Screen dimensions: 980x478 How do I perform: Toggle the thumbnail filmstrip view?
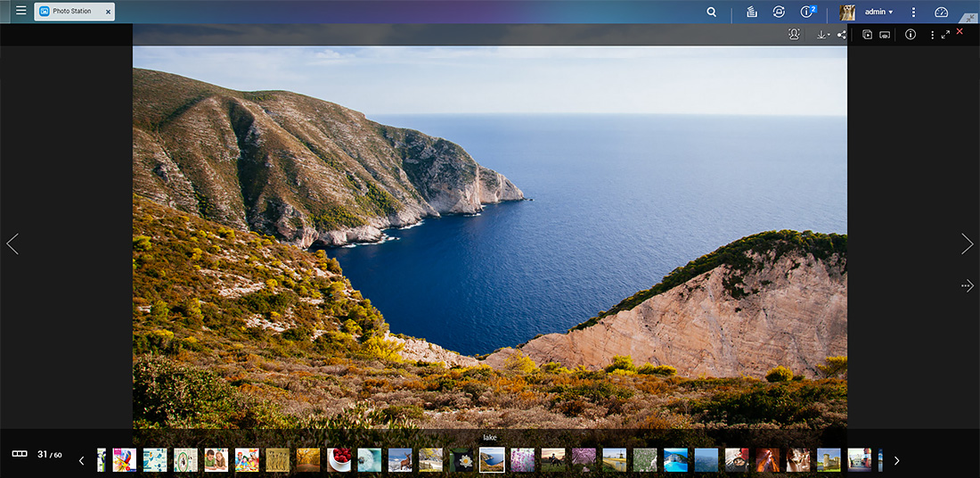click(x=20, y=454)
